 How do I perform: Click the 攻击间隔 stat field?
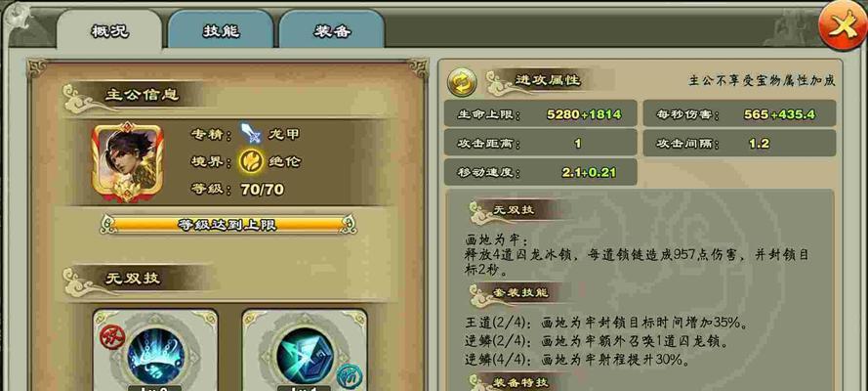click(739, 144)
